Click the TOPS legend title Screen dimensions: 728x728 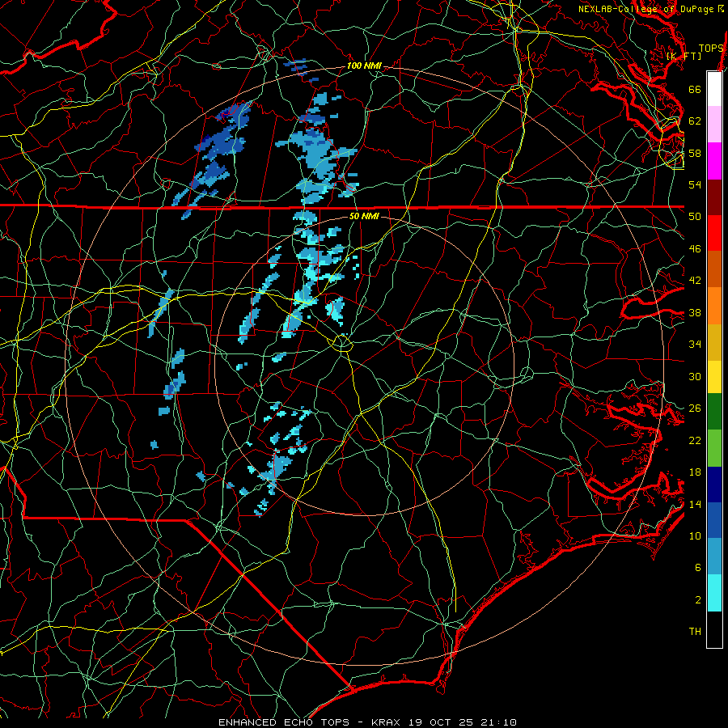point(711,48)
